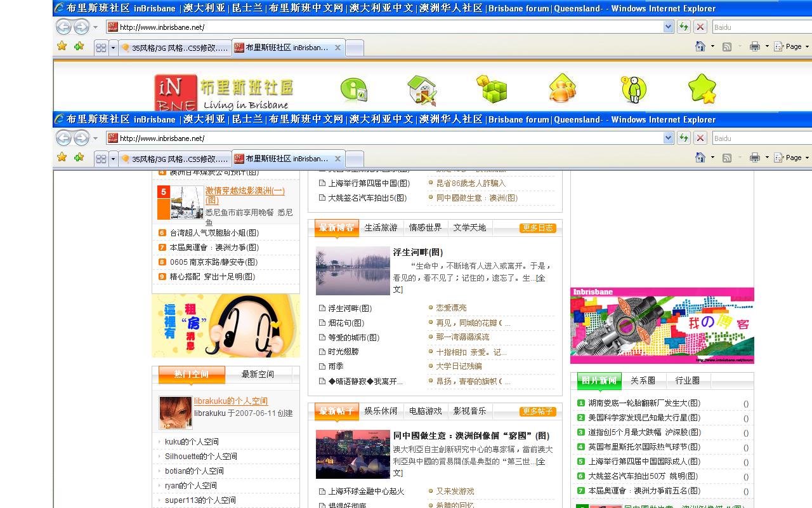
Task: Click RSS feeds icon above the site logo
Action: pos(727,46)
